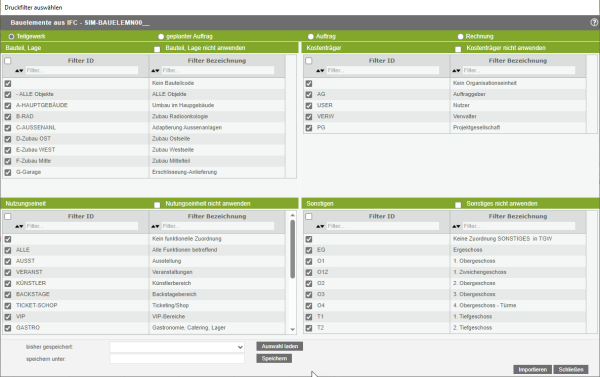600x377 pixels.
Task: Select '1. Zwischengeschoss' cell
Action: coord(518,272)
